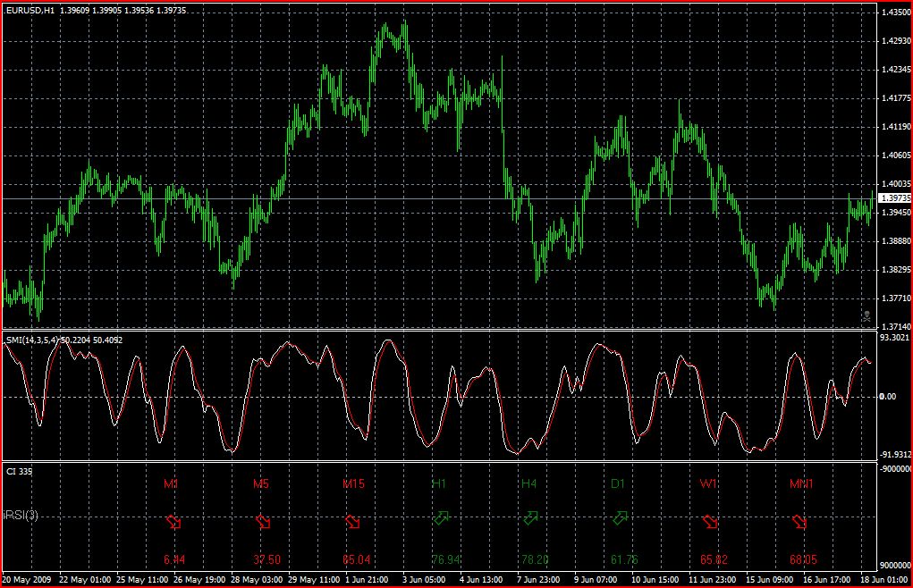Click the RSI value 37.50 under M5
913x588 pixels.
pyautogui.click(x=266, y=559)
